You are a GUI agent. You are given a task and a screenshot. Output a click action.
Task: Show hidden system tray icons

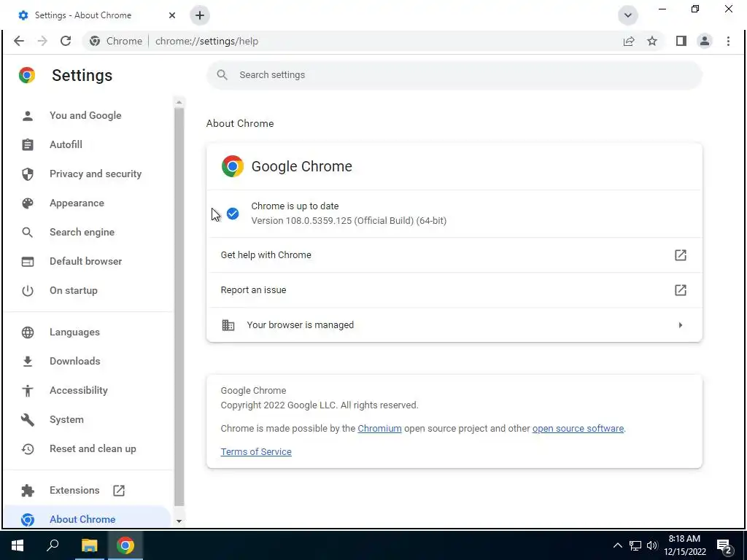point(617,545)
